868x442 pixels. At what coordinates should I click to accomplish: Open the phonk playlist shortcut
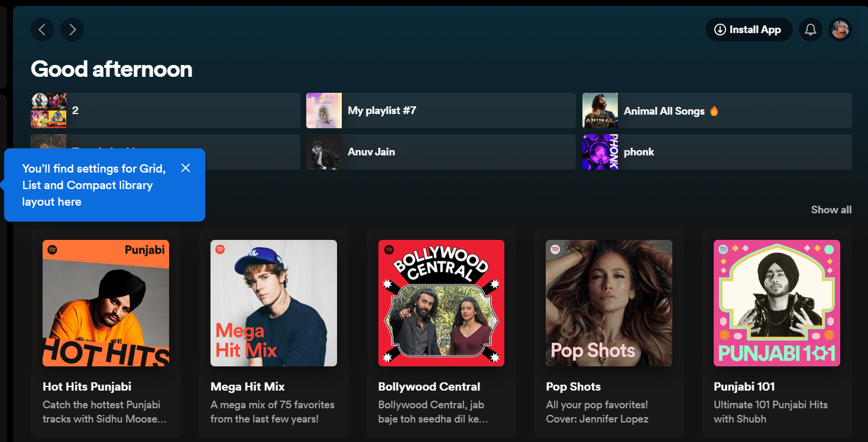(717, 152)
